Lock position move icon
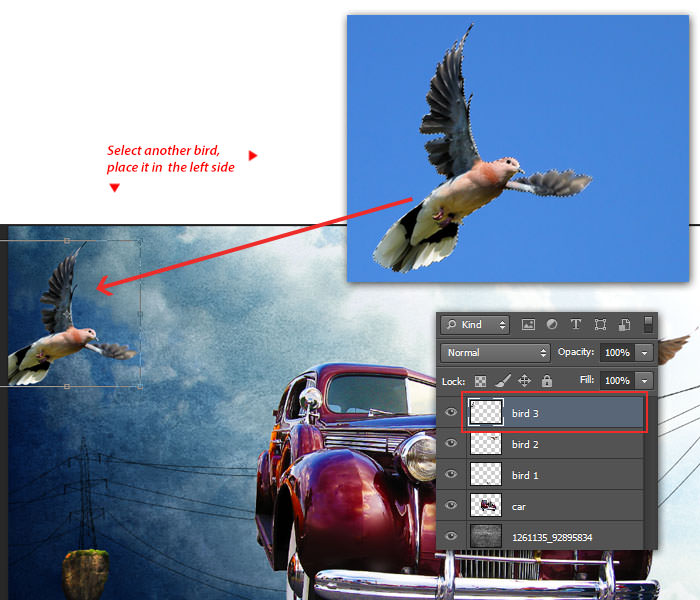The height and width of the screenshot is (600, 700). (525, 381)
